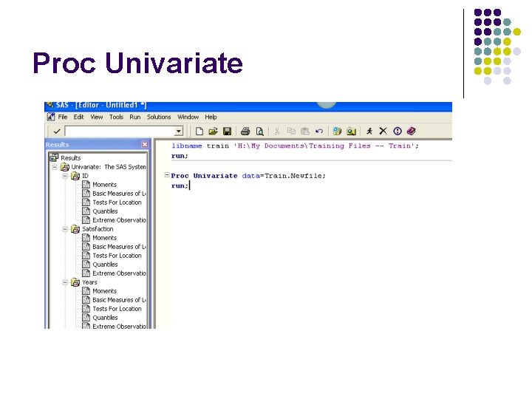Click the Save floppy disk icon

pyautogui.click(x=227, y=132)
